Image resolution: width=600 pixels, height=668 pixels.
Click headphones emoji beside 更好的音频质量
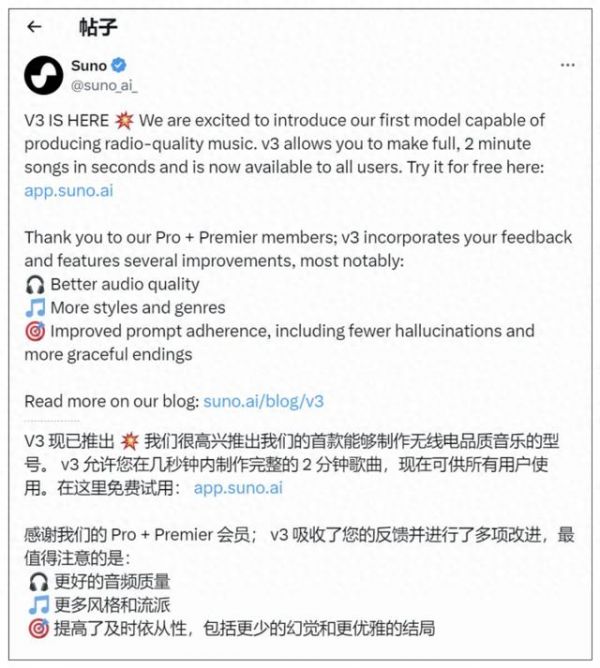click(x=38, y=582)
